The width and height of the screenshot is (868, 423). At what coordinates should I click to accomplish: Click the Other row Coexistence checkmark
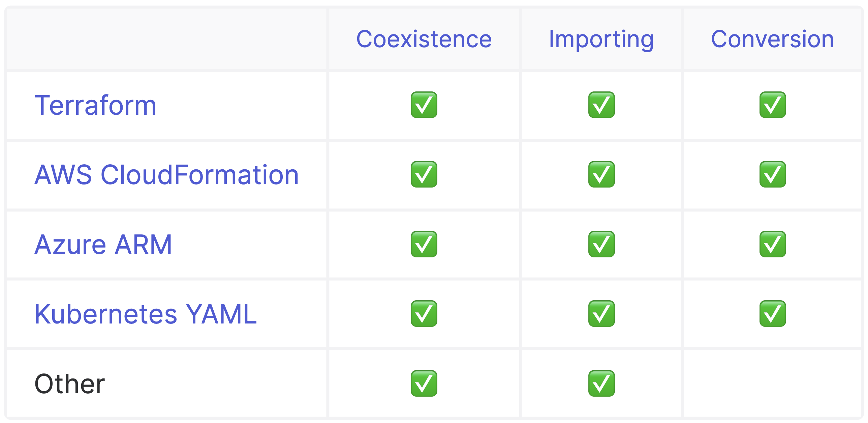424,384
